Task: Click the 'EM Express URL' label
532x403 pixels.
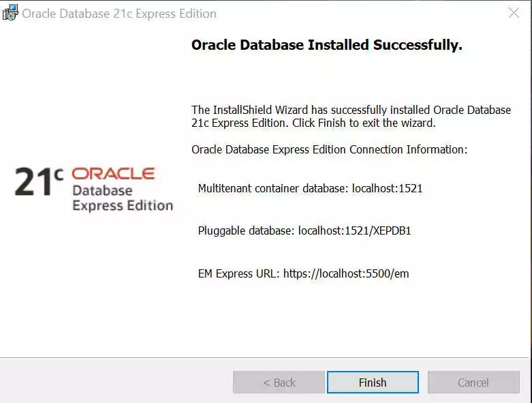Action: (238, 274)
